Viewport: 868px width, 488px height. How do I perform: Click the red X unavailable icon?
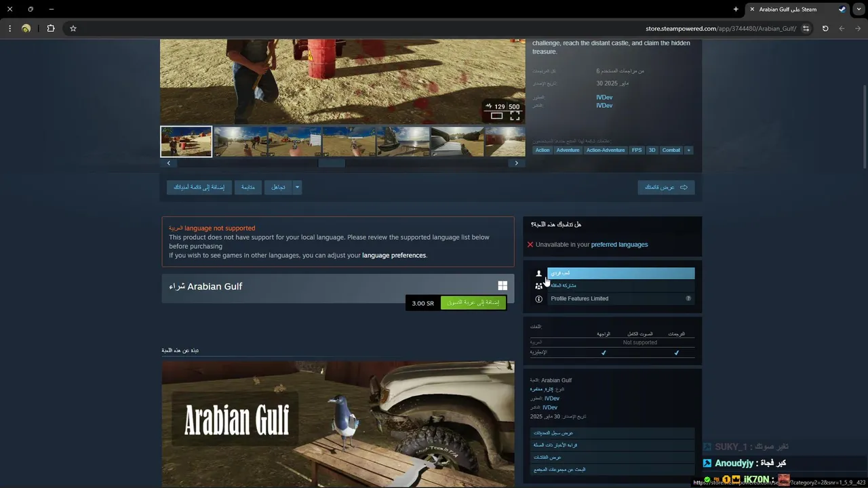point(530,245)
